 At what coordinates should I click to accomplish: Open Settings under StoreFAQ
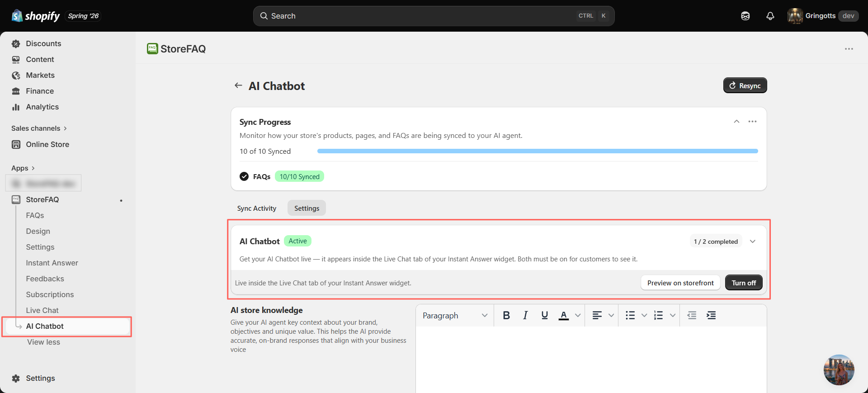40,247
